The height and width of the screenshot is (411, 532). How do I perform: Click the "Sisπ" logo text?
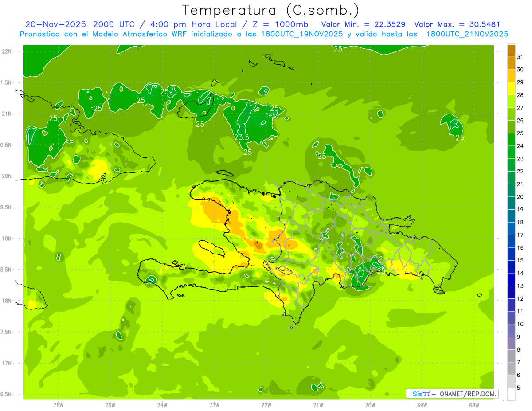421,394
